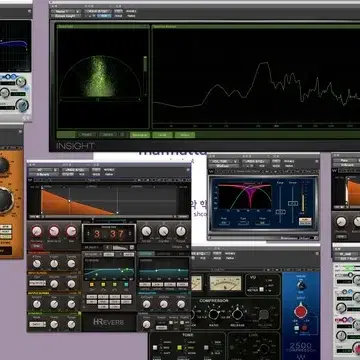Click the decay shape graphic beside ER Select
Viewport: 360px width, 360px height.
120,247
